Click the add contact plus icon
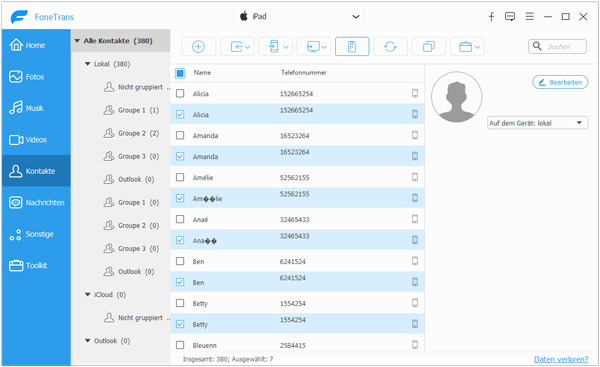This screenshot has width=600, height=367. coord(199,47)
